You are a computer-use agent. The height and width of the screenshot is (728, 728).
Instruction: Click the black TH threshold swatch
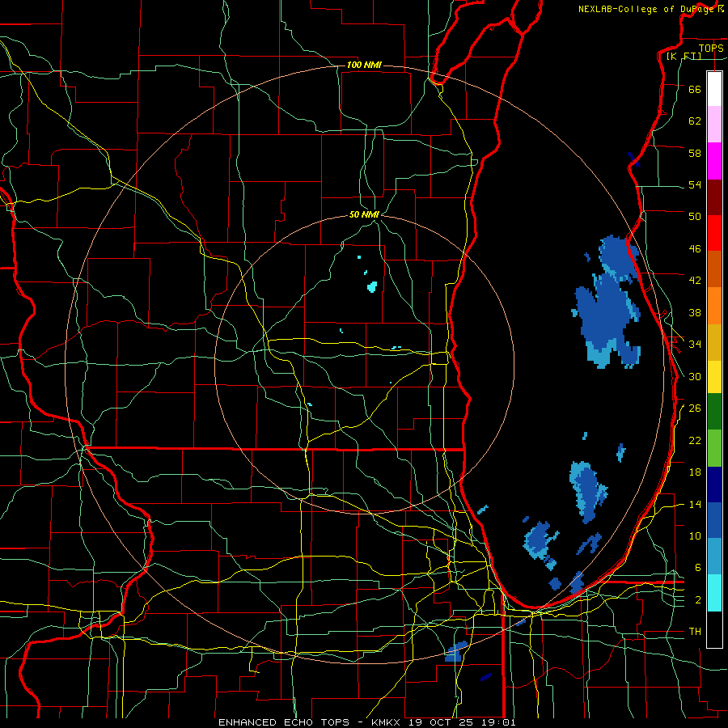tap(714, 629)
